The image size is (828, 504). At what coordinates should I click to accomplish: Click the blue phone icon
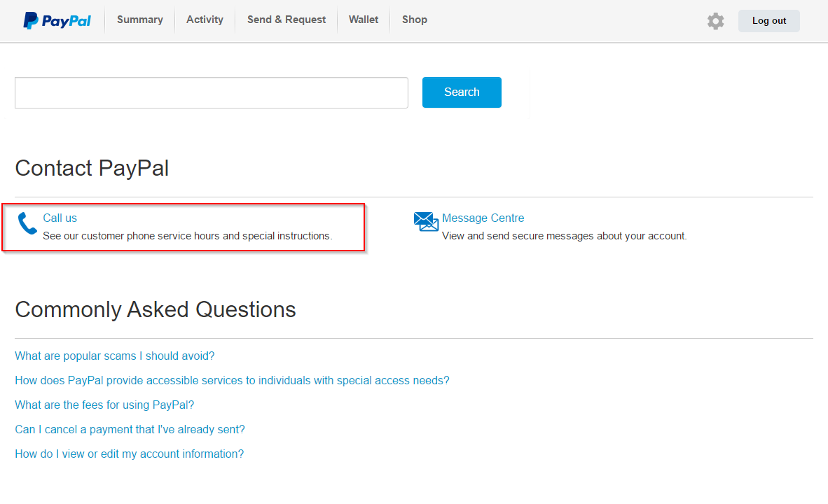tap(27, 223)
